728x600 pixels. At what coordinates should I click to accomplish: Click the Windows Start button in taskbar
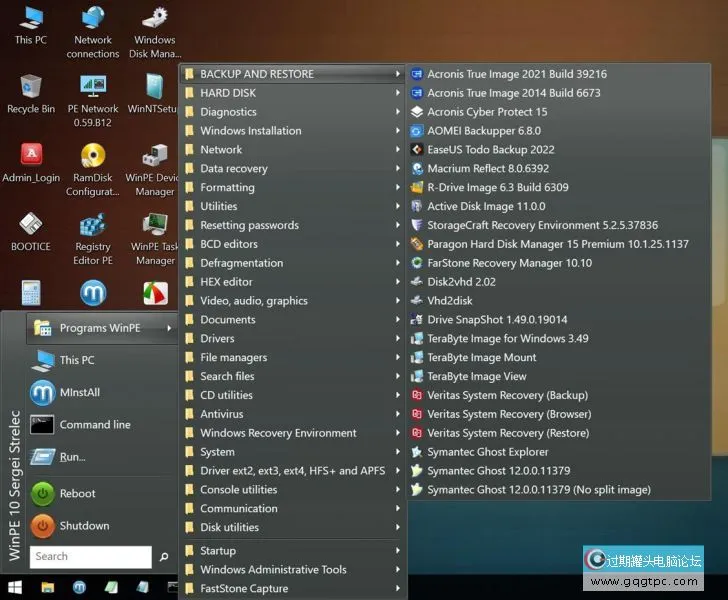[15, 587]
